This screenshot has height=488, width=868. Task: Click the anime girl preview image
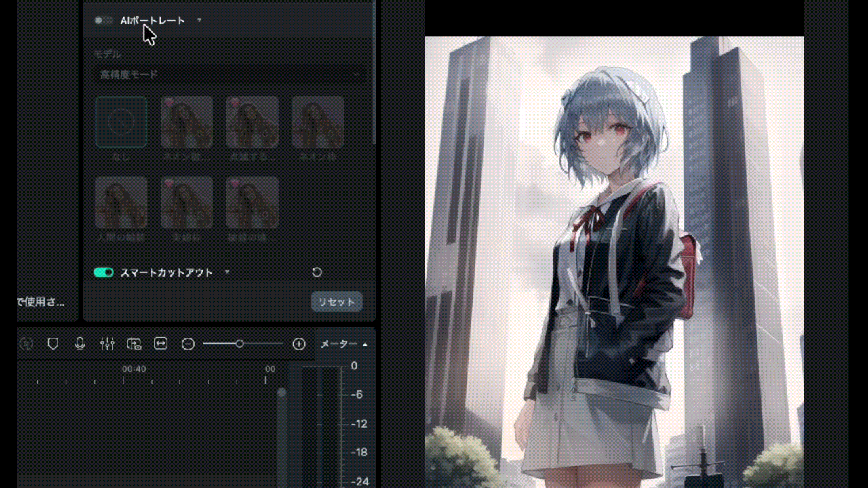pos(614,262)
